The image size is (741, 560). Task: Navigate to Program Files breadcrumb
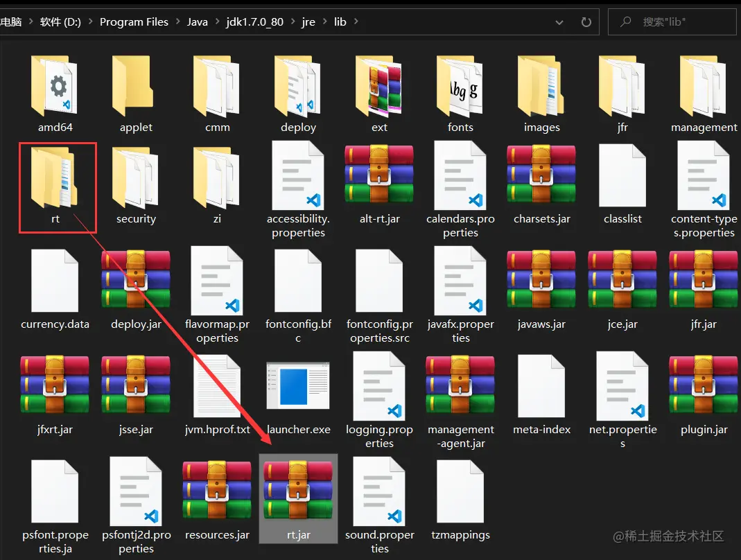pyautogui.click(x=134, y=21)
